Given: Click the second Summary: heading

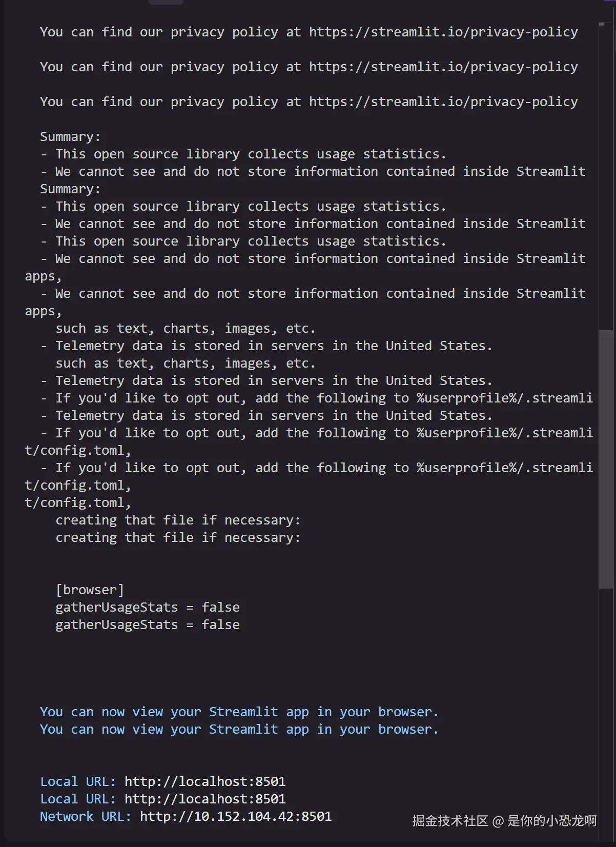Looking at the screenshot, I should click(x=71, y=189).
